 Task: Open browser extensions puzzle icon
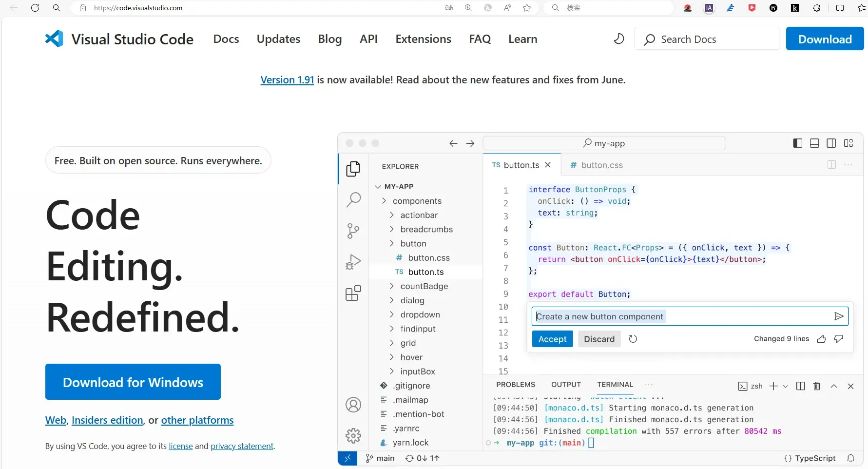pos(817,8)
